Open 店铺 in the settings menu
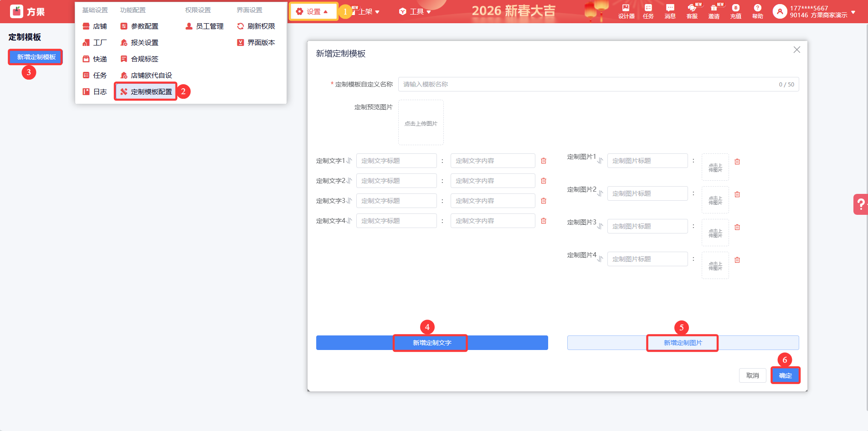The width and height of the screenshot is (868, 431). [x=95, y=26]
